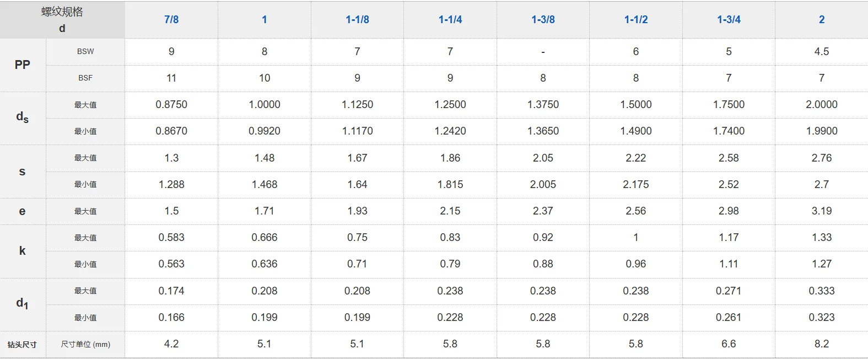
Task: Open the 1-3/8 size link
Action: [543, 20]
